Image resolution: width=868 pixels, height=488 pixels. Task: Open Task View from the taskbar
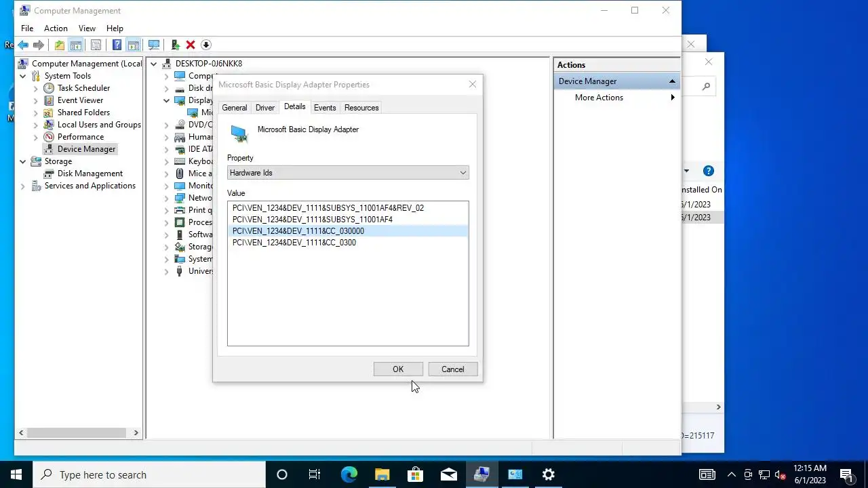pyautogui.click(x=315, y=474)
